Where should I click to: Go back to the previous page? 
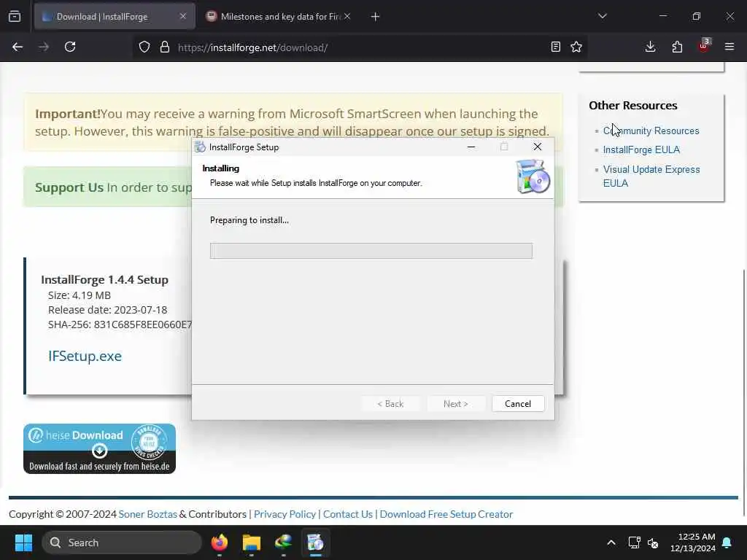click(18, 47)
